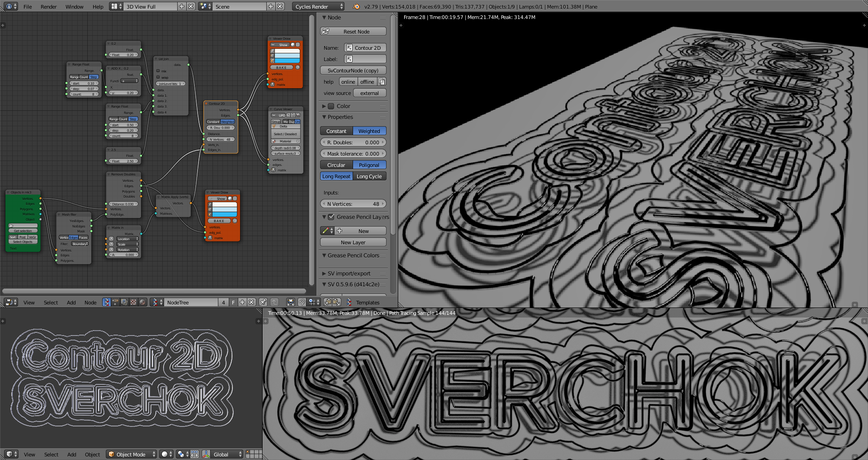Select the Constant mode toggle

click(336, 131)
